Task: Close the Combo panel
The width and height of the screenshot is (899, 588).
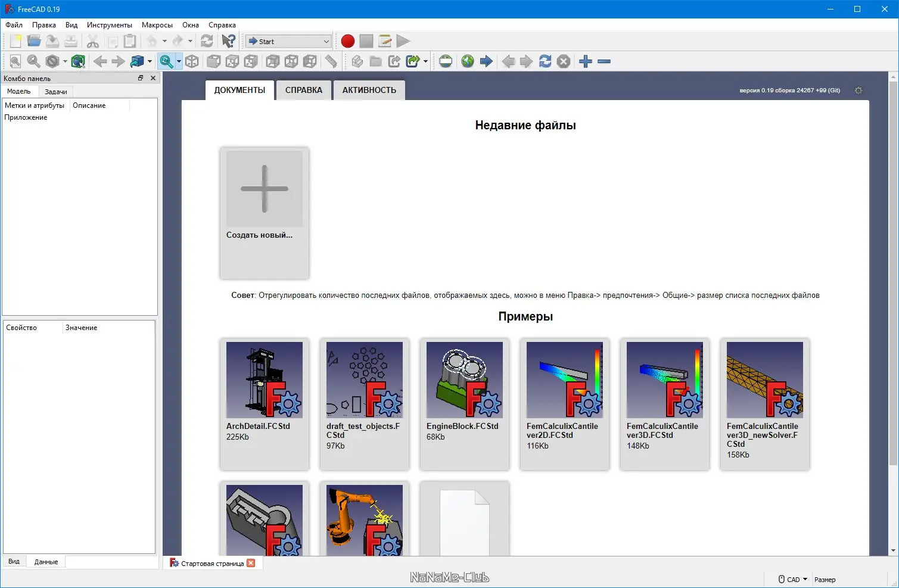Action: 153,78
